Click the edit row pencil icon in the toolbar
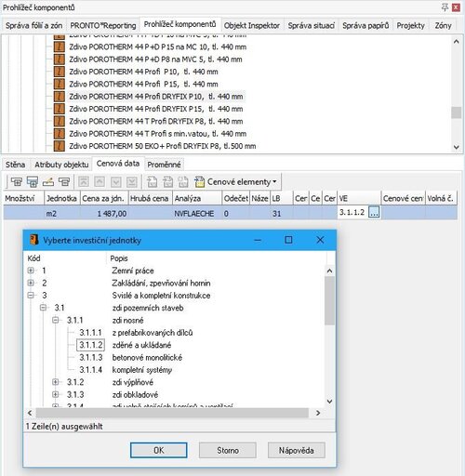 [48, 181]
